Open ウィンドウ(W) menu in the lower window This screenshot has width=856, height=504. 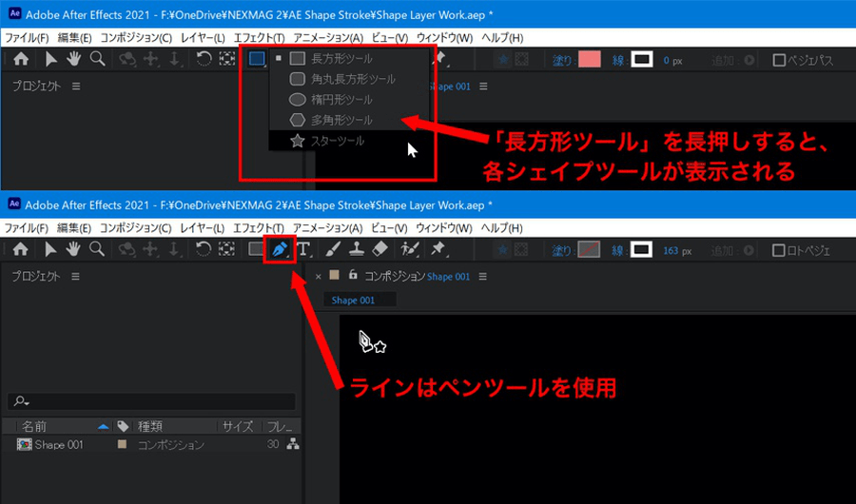(x=444, y=227)
